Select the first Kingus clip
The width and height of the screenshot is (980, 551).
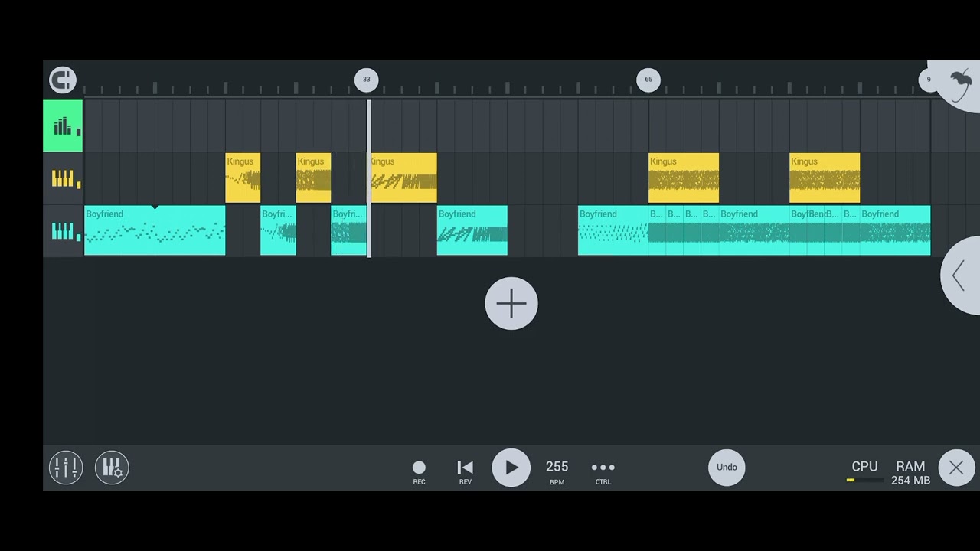(243, 178)
